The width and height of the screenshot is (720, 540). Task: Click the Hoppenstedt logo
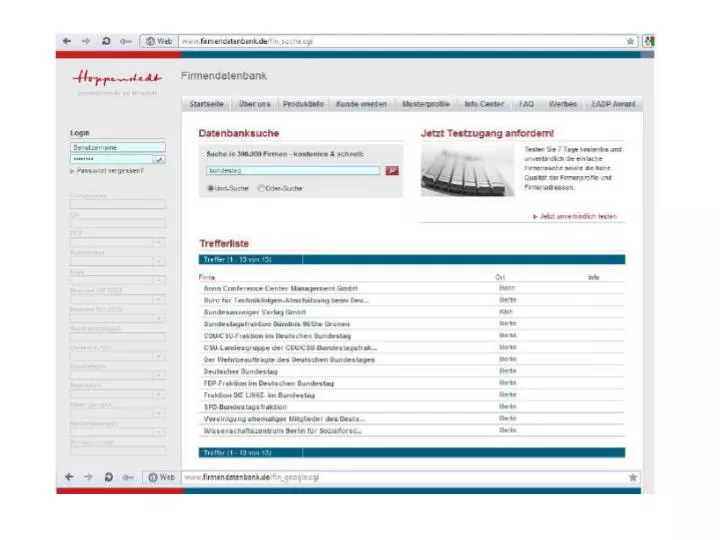pyautogui.click(x=117, y=78)
